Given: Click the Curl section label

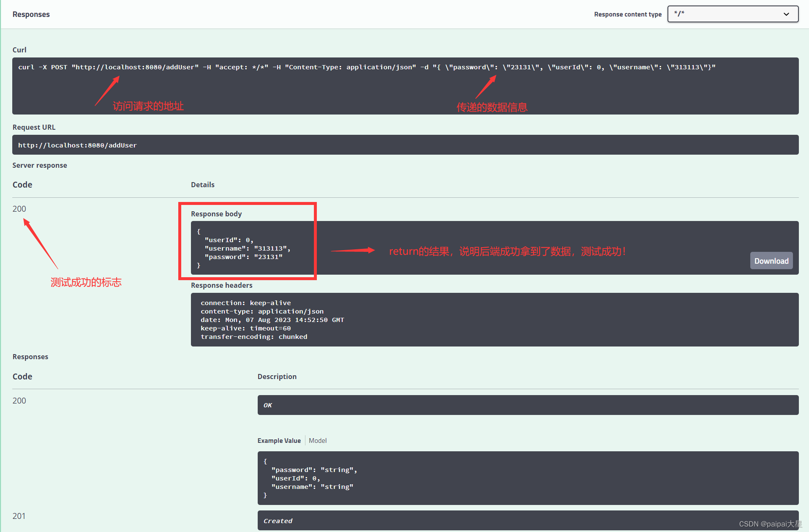Looking at the screenshot, I should 19,50.
